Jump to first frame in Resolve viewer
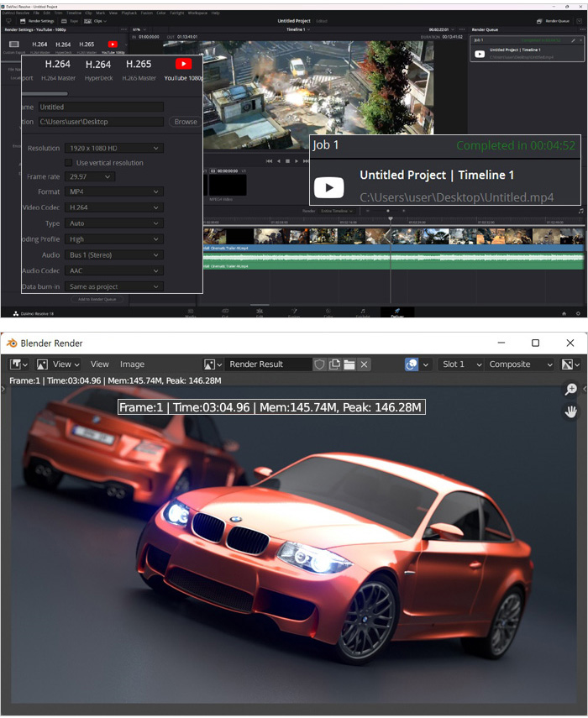Image resolution: width=588 pixels, height=718 pixels. 269,161
